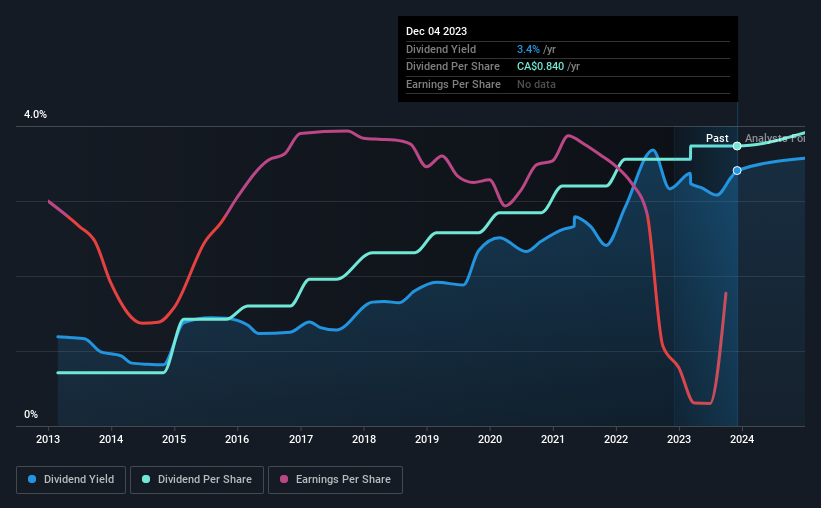This screenshot has height=508, width=821.
Task: Click the 2022 x-axis label
Action: 616,439
